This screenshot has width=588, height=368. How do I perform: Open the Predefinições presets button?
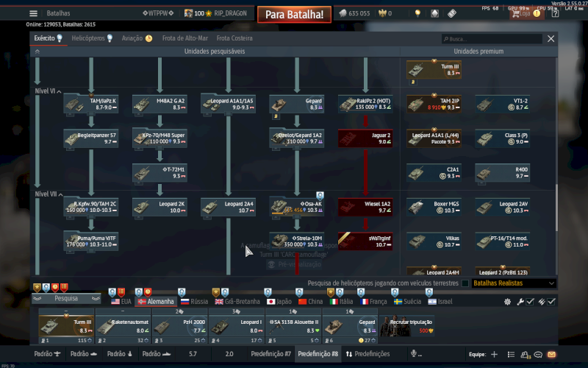click(x=367, y=354)
